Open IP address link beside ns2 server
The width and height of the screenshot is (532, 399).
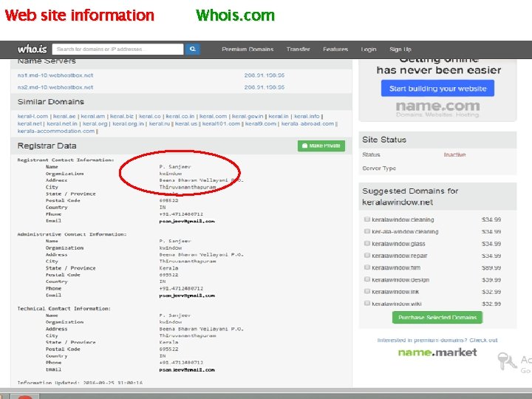click(x=265, y=87)
